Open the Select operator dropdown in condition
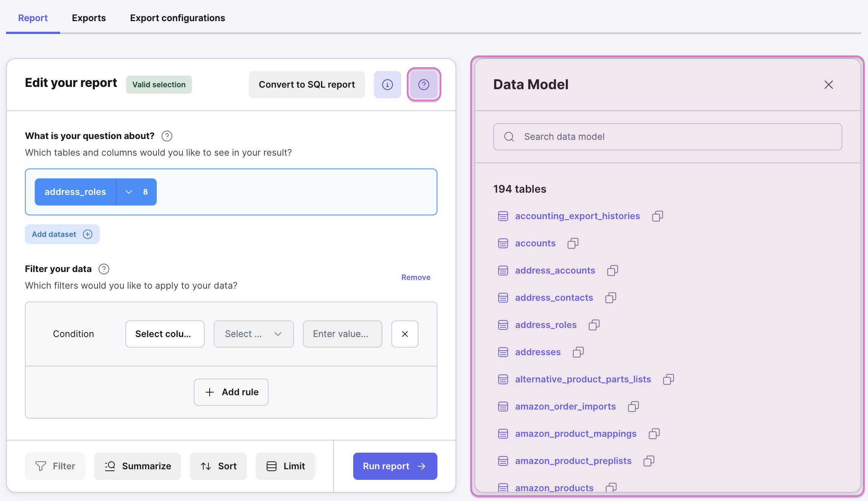This screenshot has height=501, width=868. [253, 334]
